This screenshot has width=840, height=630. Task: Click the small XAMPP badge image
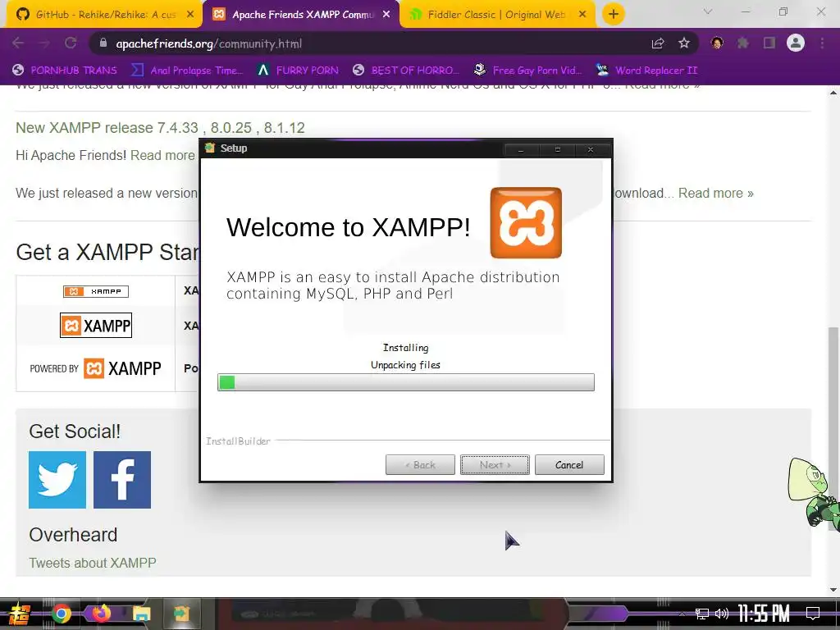coord(96,291)
